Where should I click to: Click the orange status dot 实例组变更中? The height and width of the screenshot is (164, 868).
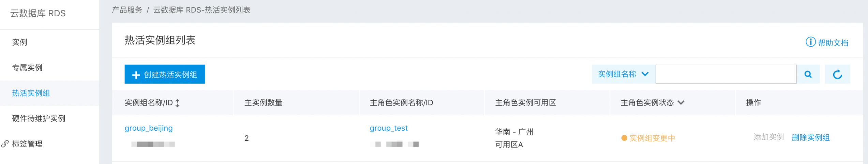pos(624,138)
